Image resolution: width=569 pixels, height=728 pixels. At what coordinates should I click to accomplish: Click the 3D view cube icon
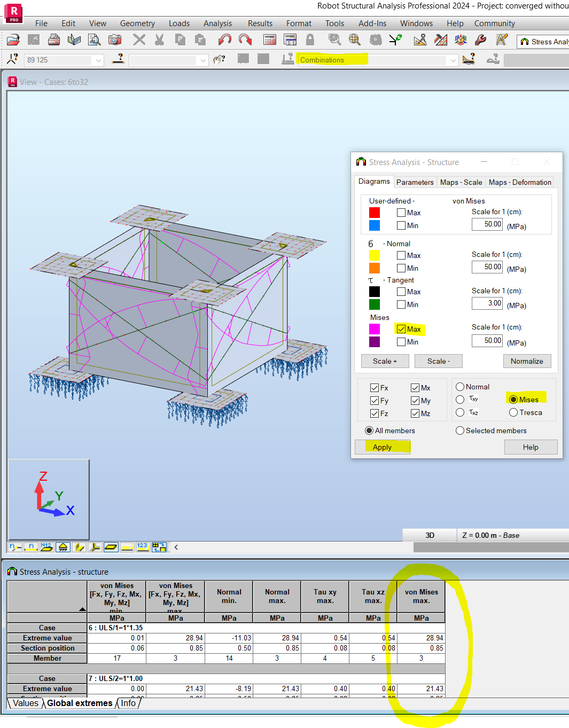tap(461, 40)
